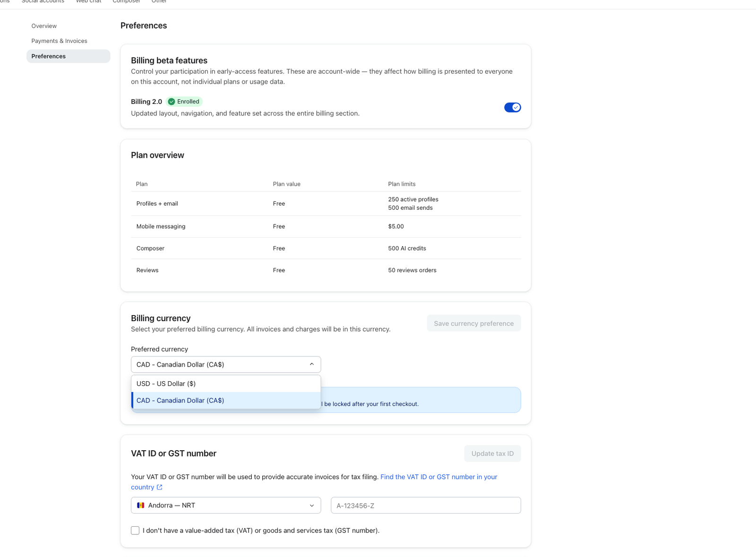The height and width of the screenshot is (557, 756).
Task: Click the green Enrolled check icon
Action: click(x=172, y=102)
